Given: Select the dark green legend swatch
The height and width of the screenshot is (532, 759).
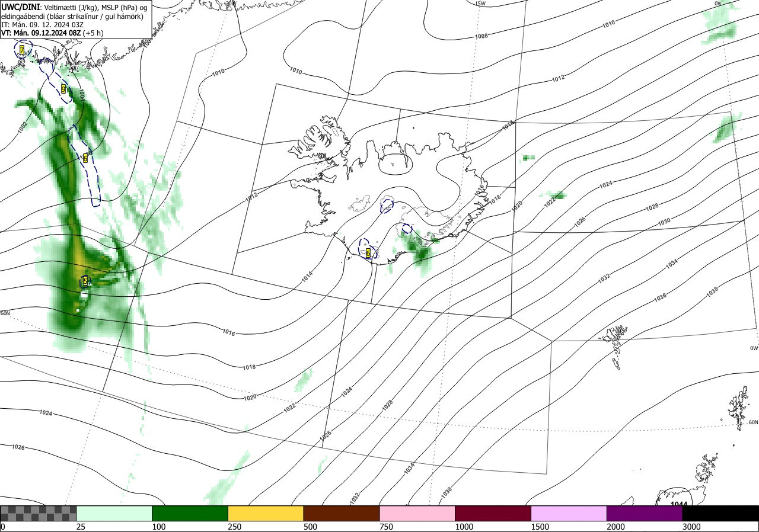Looking at the screenshot, I should 190,513.
